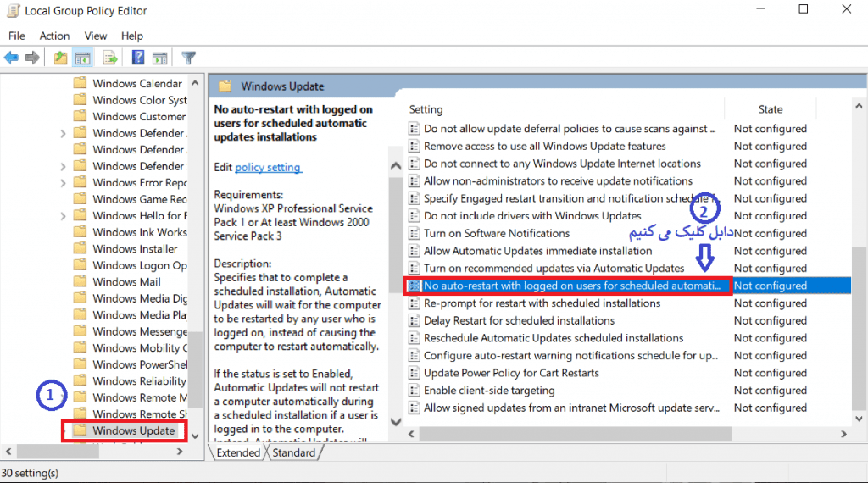Select Reschedule Automatic Updates scheduled installations

coord(554,338)
